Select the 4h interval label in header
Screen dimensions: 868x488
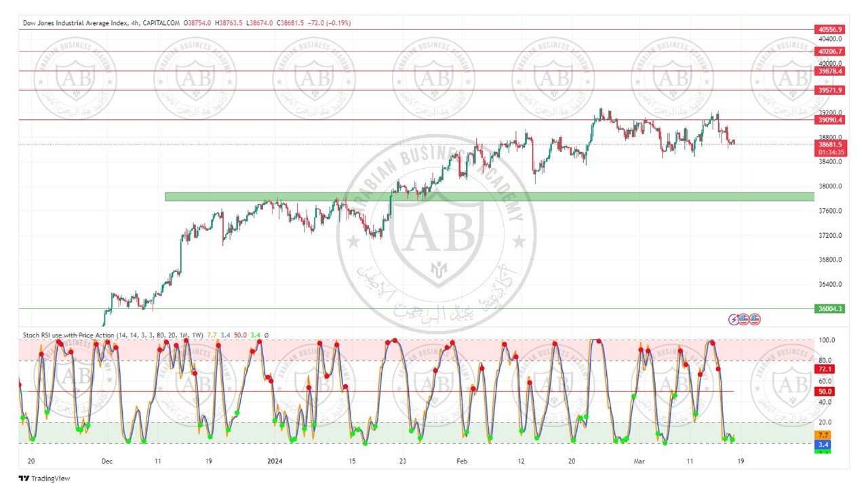[x=135, y=22]
